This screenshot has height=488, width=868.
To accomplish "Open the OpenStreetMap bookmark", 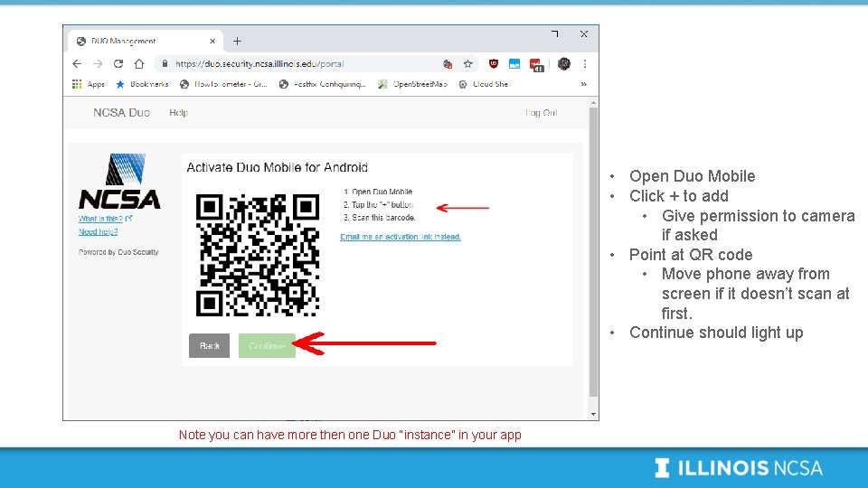I will [x=413, y=84].
